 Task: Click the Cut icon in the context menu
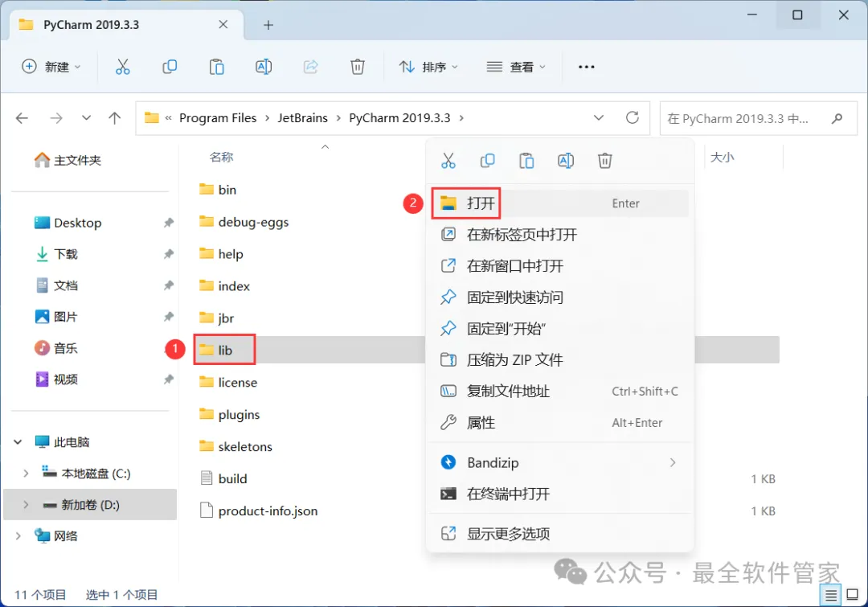point(448,161)
